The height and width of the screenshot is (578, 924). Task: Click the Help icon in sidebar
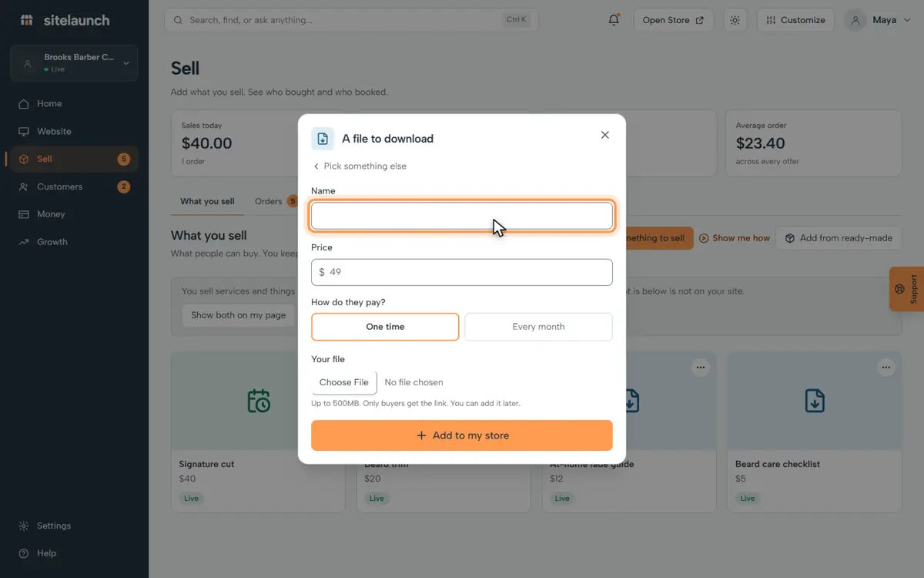(24, 553)
